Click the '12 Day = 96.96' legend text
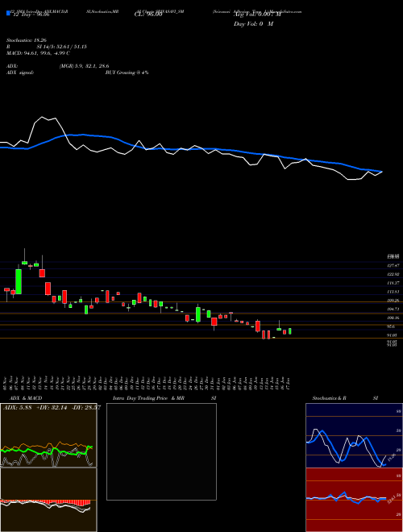The height and width of the screenshot is (532, 403). click(x=30, y=15)
